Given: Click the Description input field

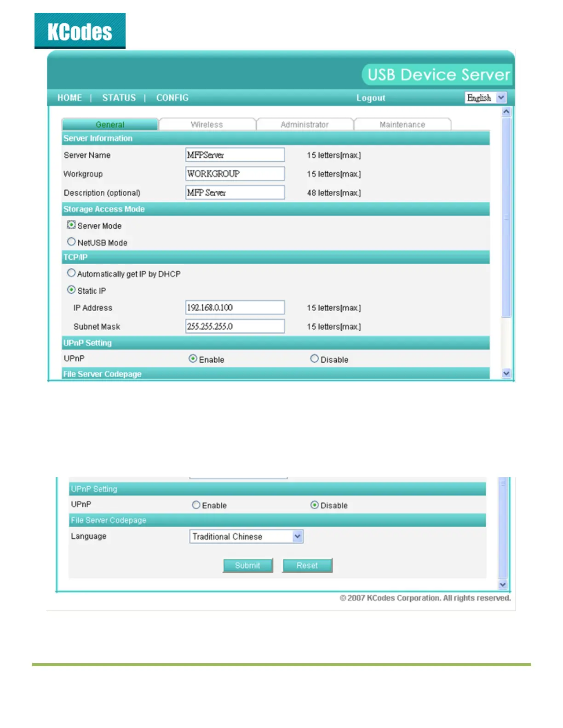Looking at the screenshot, I should (235, 193).
